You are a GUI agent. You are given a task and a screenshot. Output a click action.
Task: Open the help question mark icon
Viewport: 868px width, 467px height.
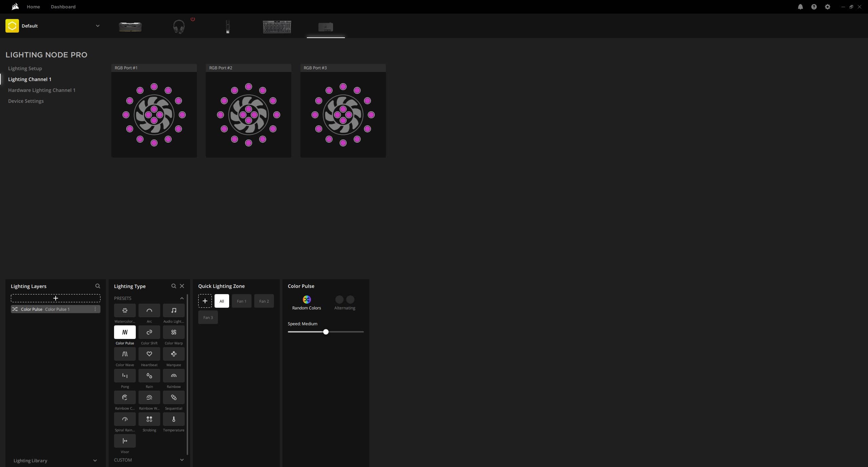click(814, 7)
